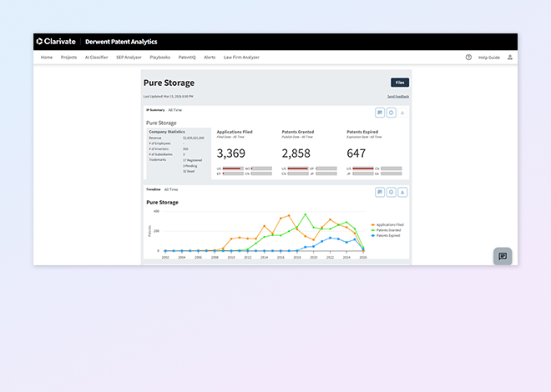Open the IP Summary comment icon
The width and height of the screenshot is (551, 392).
380,113
